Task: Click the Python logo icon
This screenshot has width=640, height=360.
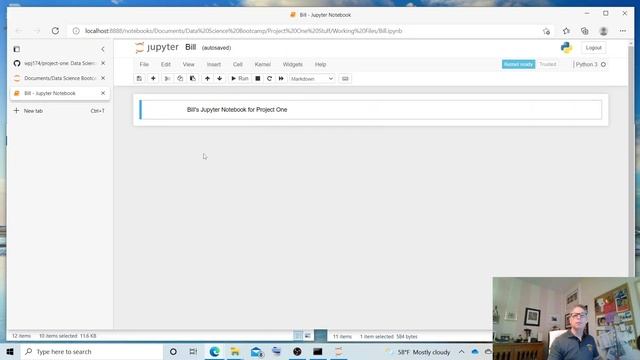Action: click(x=566, y=48)
